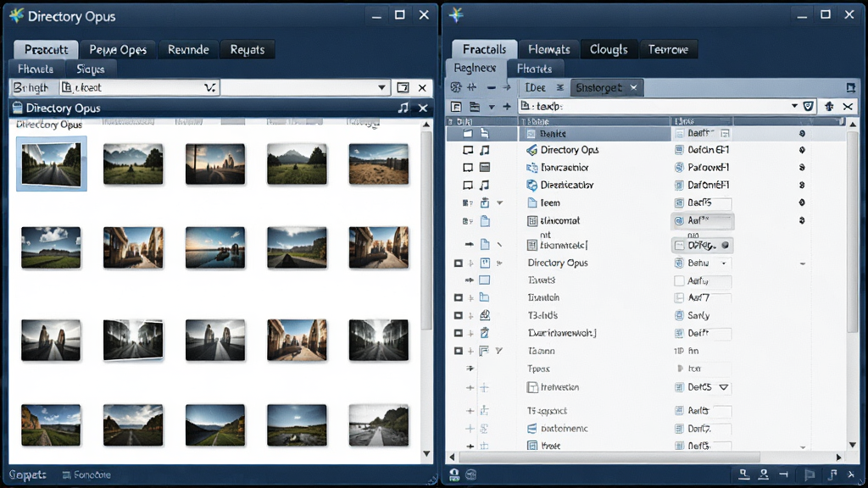Click the person icon in right window status bar

(764, 474)
